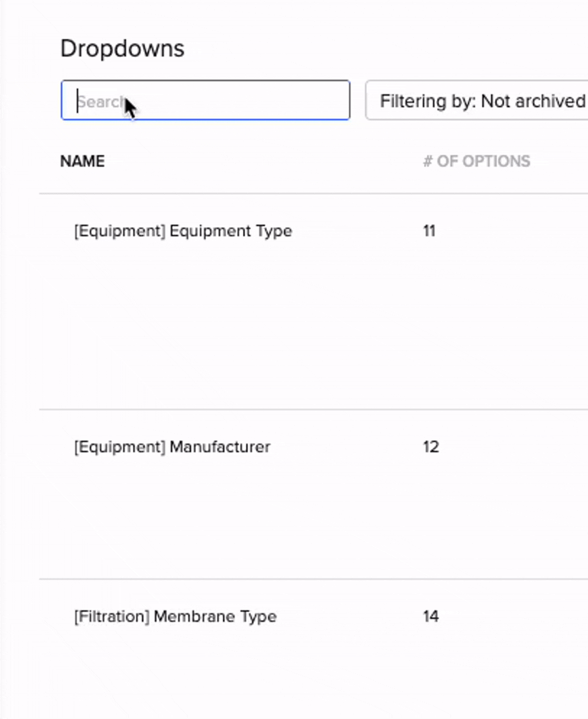588x719 pixels.
Task: Sort by the # OF OPTIONS column header
Action: [x=476, y=161]
